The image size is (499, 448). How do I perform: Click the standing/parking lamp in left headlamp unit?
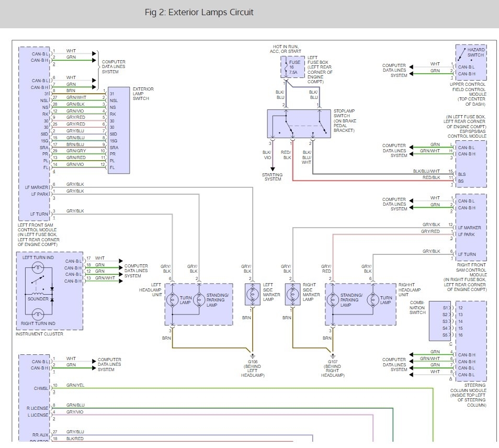tap(199, 300)
